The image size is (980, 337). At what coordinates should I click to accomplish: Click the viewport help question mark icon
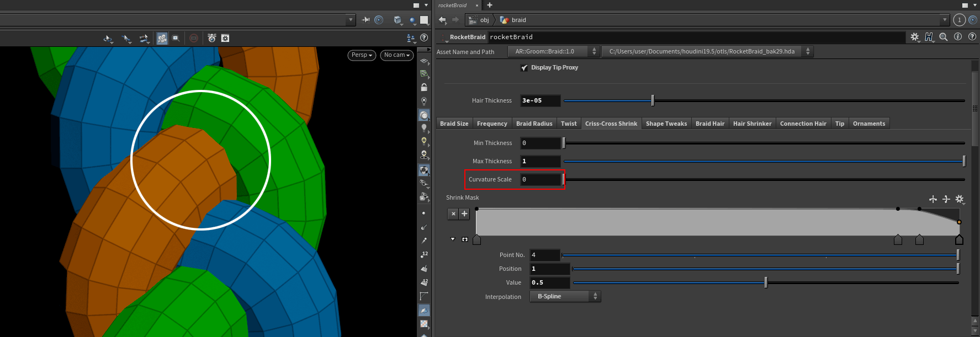point(424,38)
